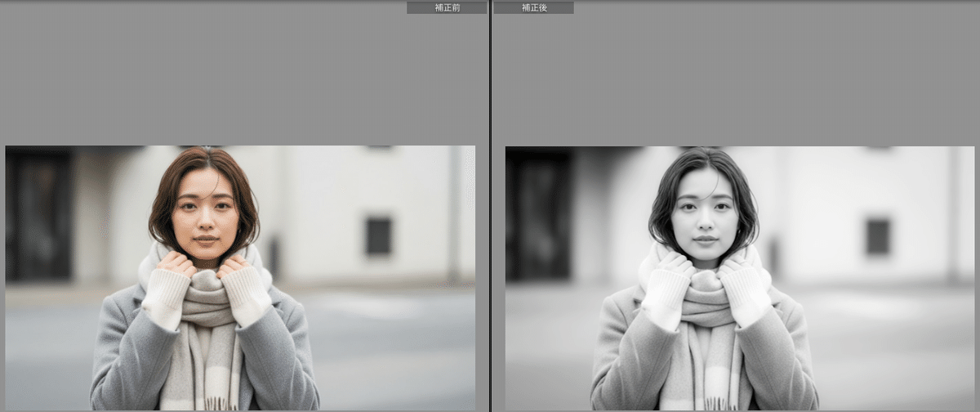Screen dimensions: 980x412
Task: Click the 補正前 label above the left pane
Action: 447,7
